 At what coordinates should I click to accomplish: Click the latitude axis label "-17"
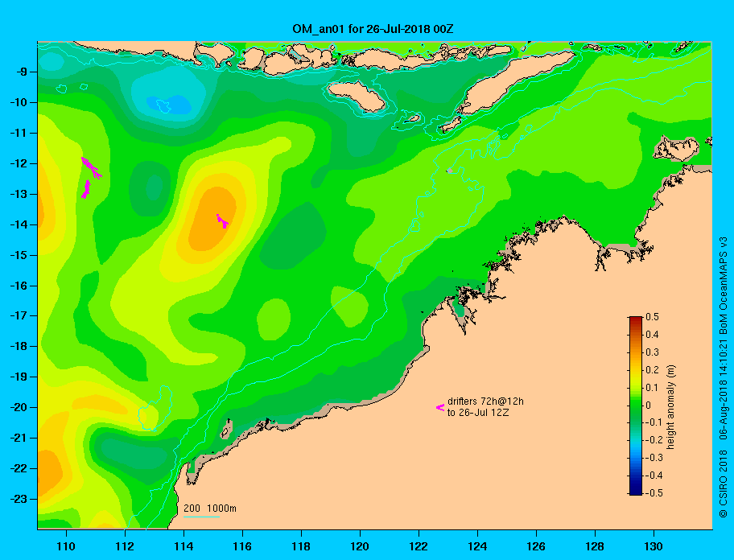pos(19,315)
